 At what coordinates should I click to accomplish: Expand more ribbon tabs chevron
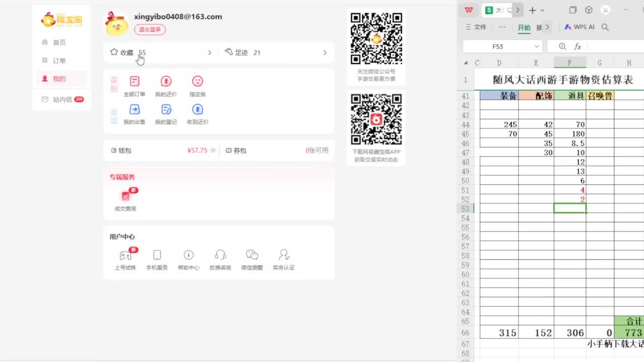coord(547,27)
